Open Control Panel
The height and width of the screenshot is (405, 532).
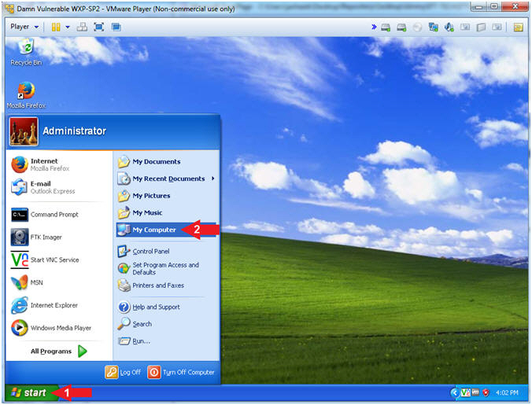pyautogui.click(x=143, y=252)
